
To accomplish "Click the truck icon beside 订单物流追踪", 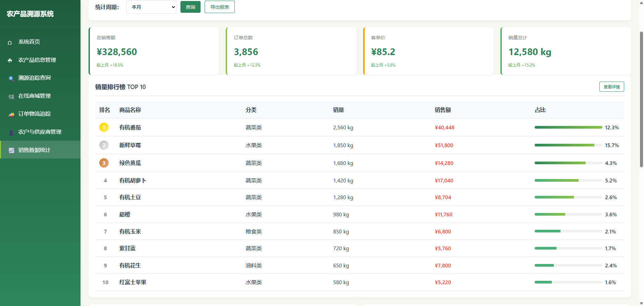I will [x=11, y=114].
